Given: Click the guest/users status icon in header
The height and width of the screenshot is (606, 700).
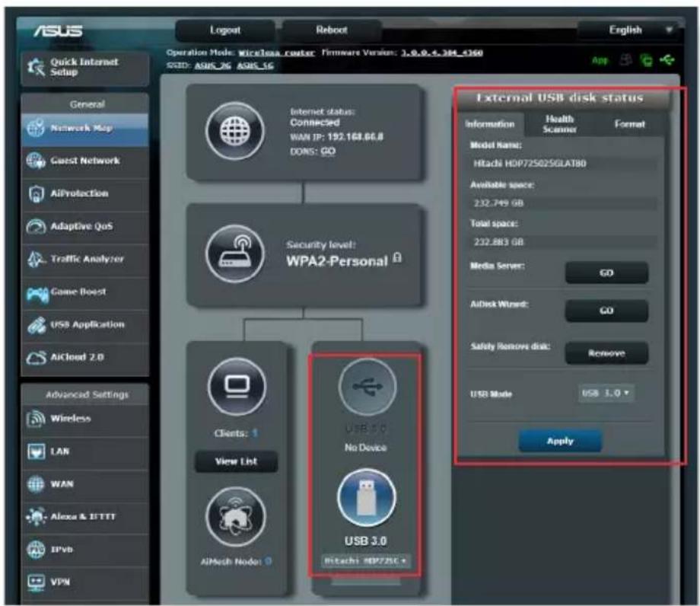Looking at the screenshot, I should coord(626,59).
